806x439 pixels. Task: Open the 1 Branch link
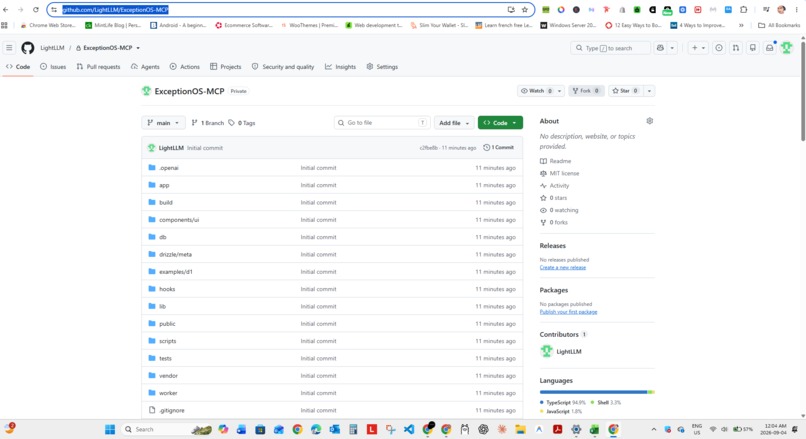pos(208,123)
